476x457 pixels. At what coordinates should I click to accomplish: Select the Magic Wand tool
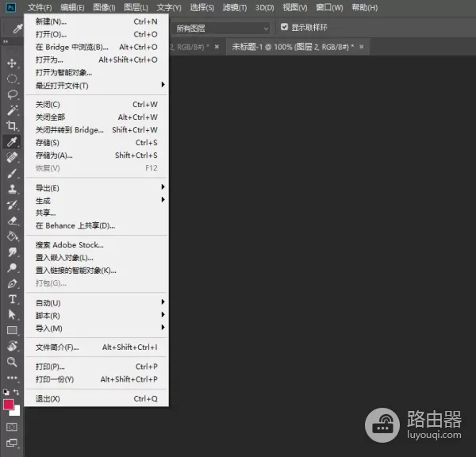12,110
